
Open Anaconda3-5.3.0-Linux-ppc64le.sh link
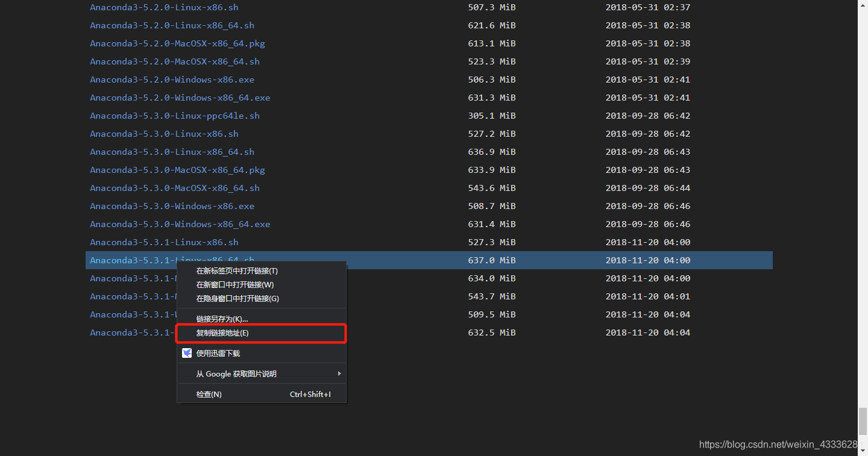click(x=175, y=116)
